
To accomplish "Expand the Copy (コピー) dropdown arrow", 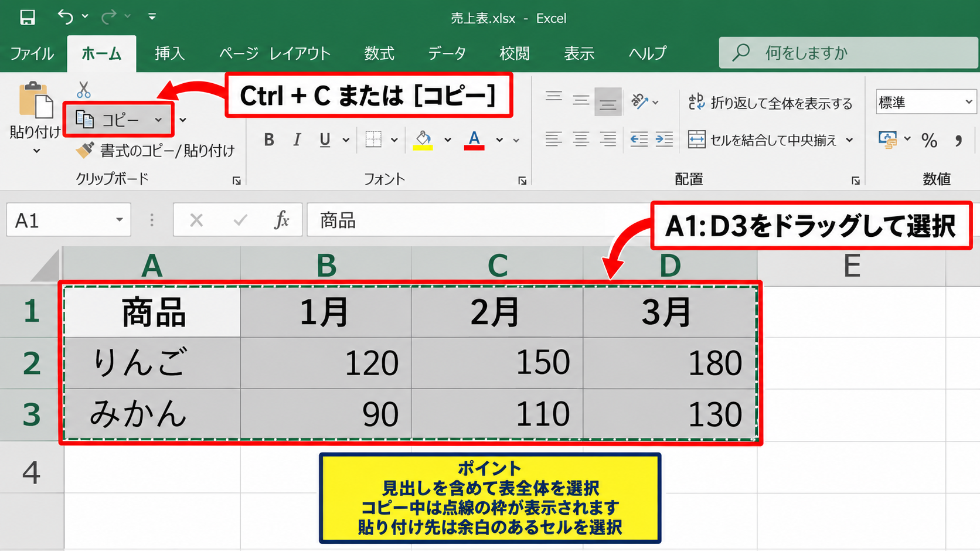I will pyautogui.click(x=158, y=120).
